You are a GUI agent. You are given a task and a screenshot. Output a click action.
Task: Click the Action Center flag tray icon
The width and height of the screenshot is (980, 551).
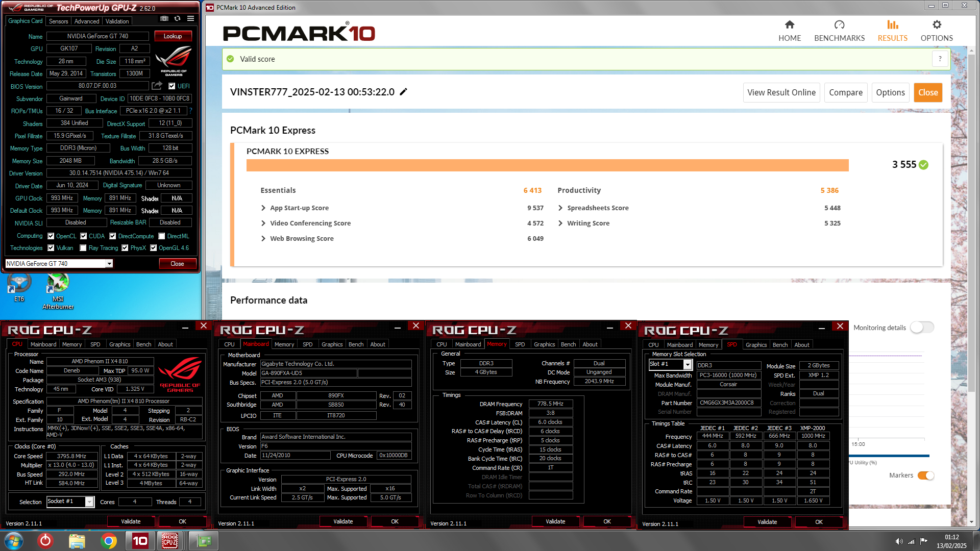[x=924, y=541]
